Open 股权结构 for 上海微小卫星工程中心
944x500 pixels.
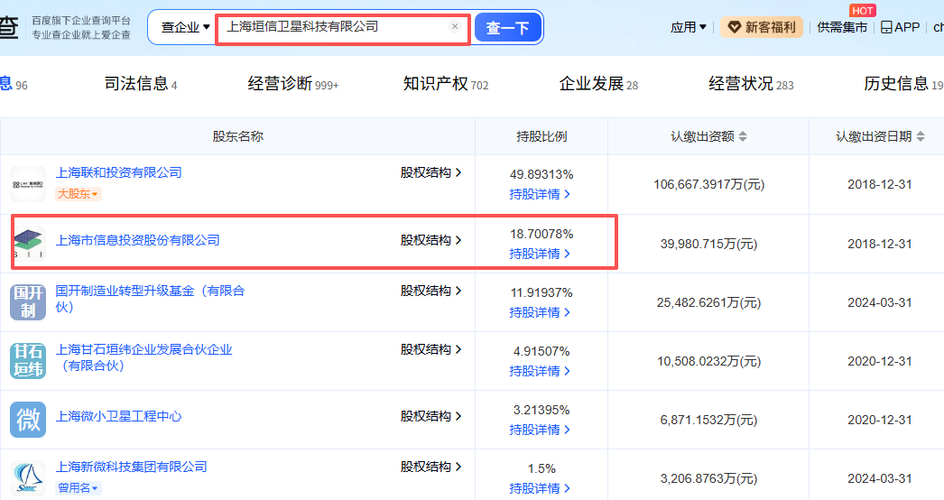(431, 416)
